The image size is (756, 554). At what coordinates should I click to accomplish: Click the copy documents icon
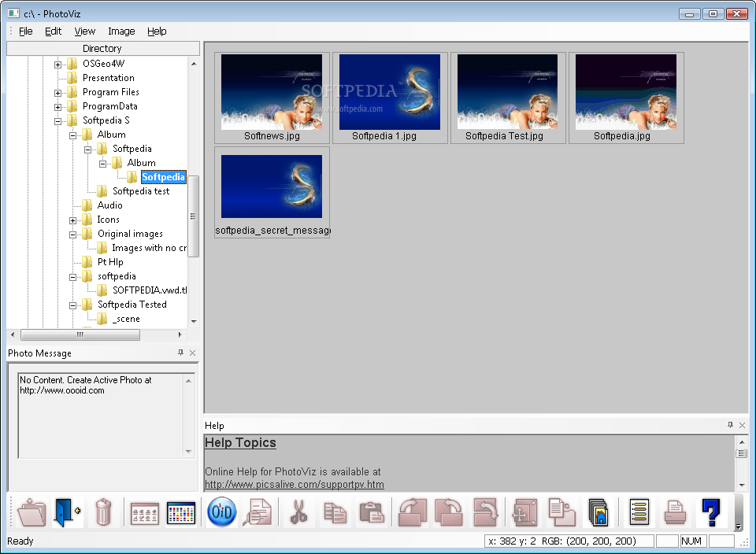[335, 512]
